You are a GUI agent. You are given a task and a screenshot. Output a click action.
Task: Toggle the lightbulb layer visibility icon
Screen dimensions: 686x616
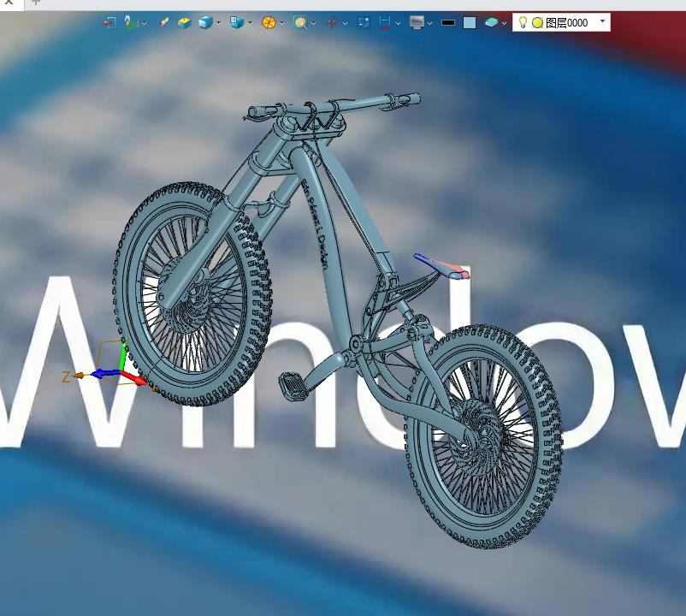(x=523, y=22)
